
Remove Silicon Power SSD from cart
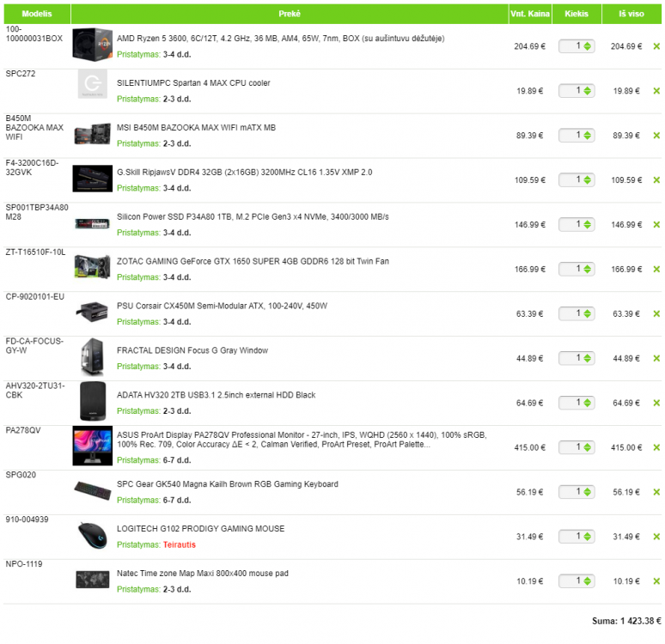[x=656, y=225]
